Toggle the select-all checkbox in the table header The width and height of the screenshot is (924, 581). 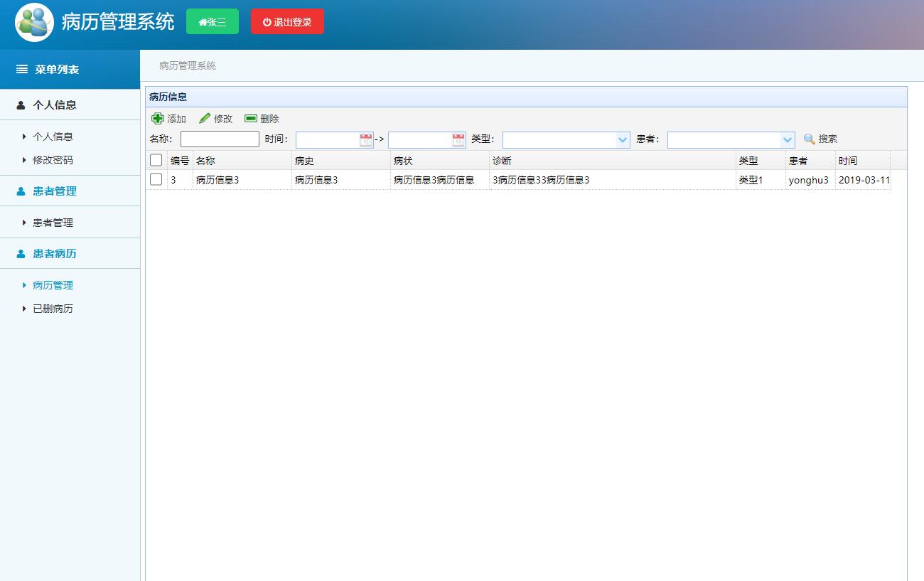pos(156,160)
